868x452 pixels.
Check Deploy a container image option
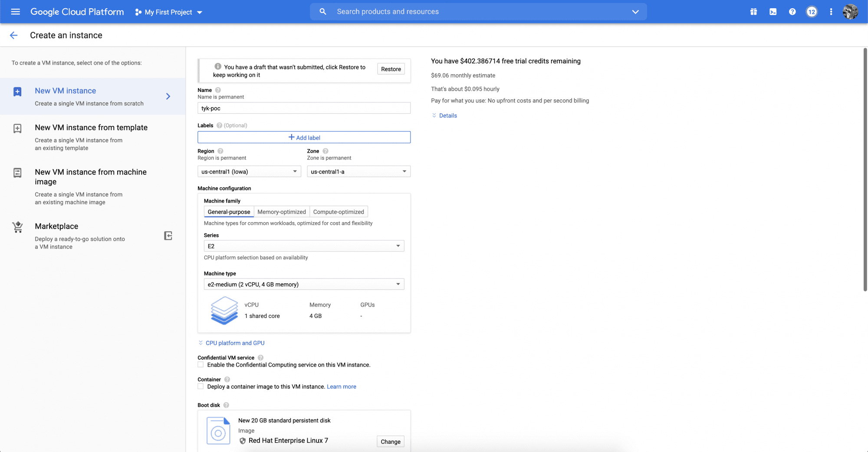point(201,386)
